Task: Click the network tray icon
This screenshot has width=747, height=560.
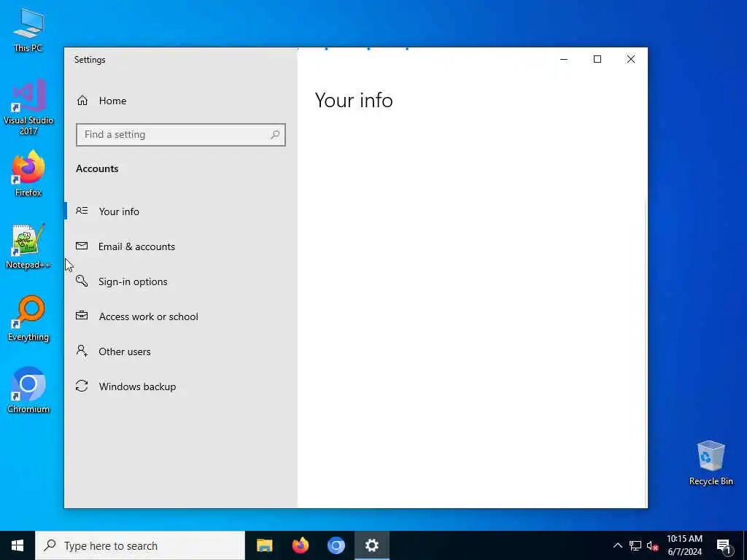Action: tap(635, 545)
